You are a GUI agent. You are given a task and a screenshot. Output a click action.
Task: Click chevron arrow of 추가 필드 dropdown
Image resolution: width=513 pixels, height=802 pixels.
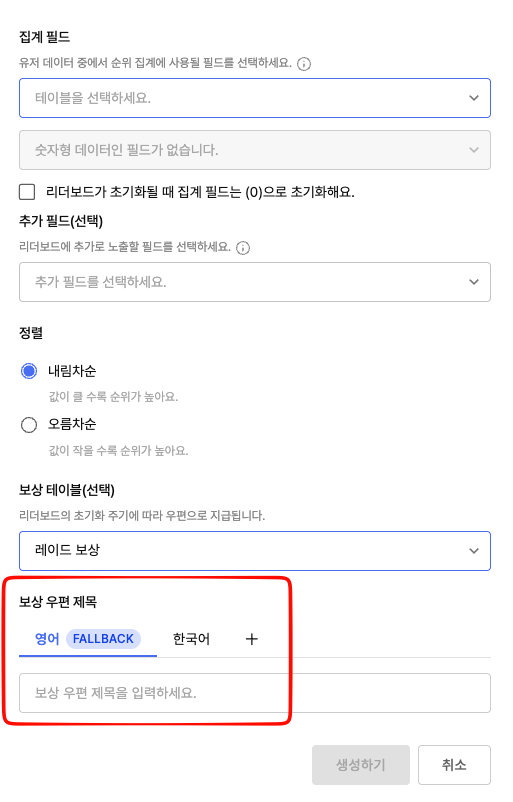(474, 282)
